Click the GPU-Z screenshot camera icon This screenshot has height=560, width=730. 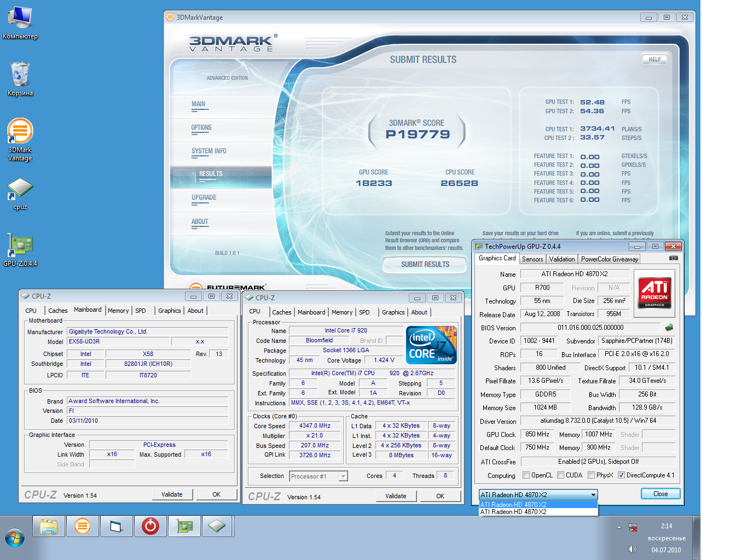click(x=674, y=258)
